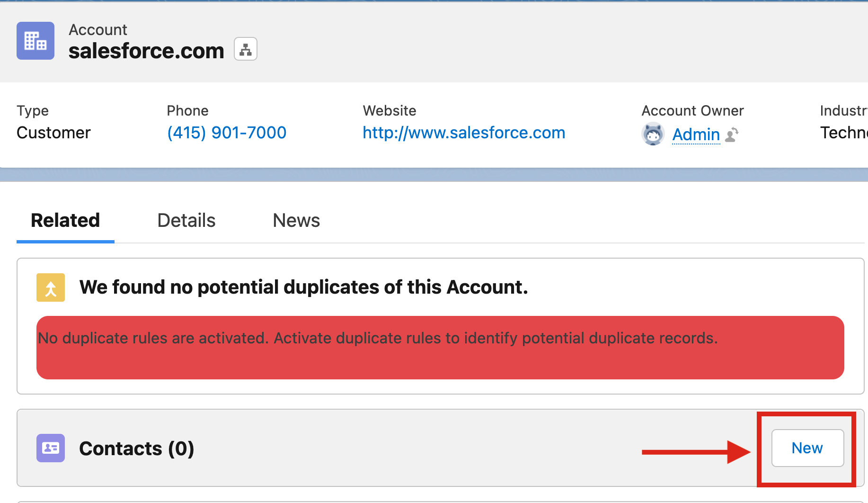
Task: Click the purple Contacts card icon
Action: pos(51,448)
